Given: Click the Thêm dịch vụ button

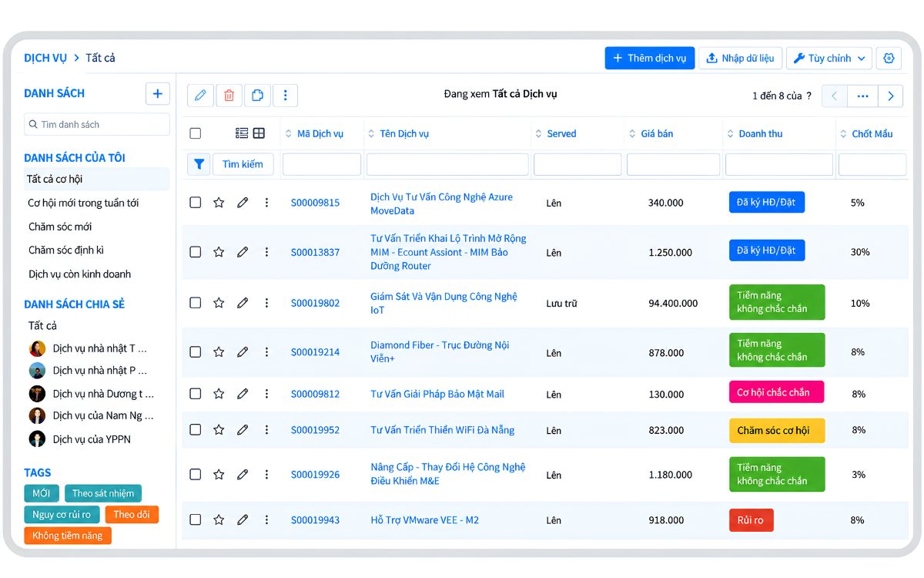Looking at the screenshot, I should point(650,58).
